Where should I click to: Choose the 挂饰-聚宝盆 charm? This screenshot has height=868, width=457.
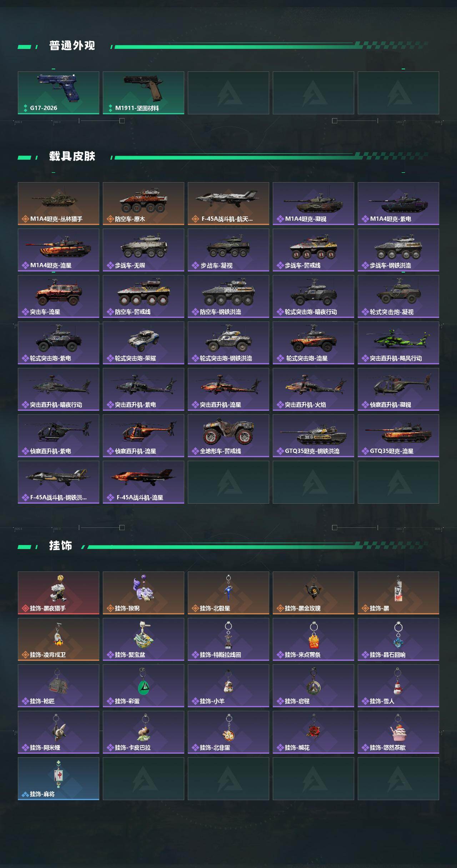point(144,639)
